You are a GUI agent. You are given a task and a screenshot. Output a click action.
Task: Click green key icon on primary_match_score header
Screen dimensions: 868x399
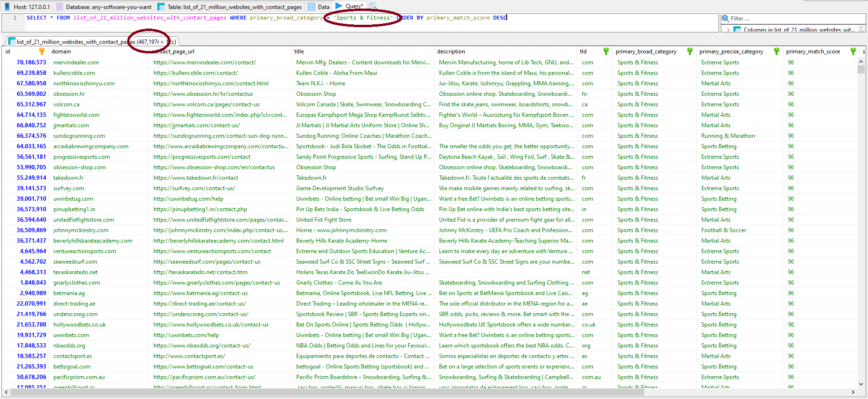[x=853, y=51]
